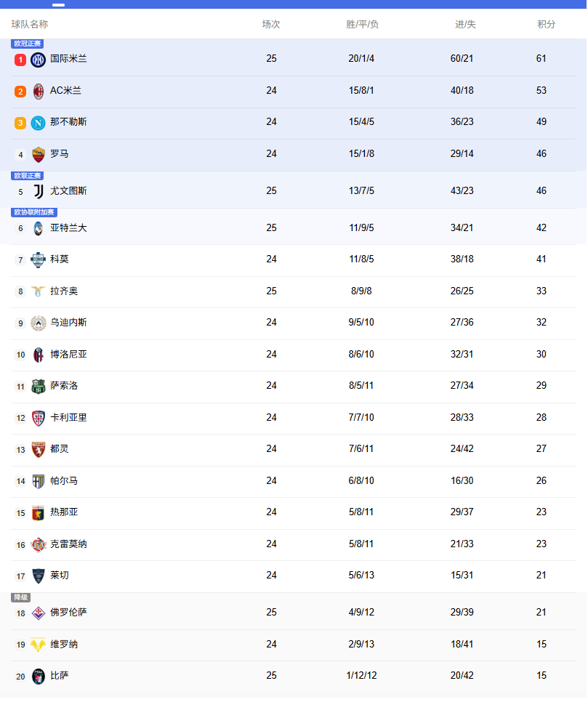This screenshot has height=702, width=588.
Task: Open the 科莫 team link
Action: pos(60,259)
